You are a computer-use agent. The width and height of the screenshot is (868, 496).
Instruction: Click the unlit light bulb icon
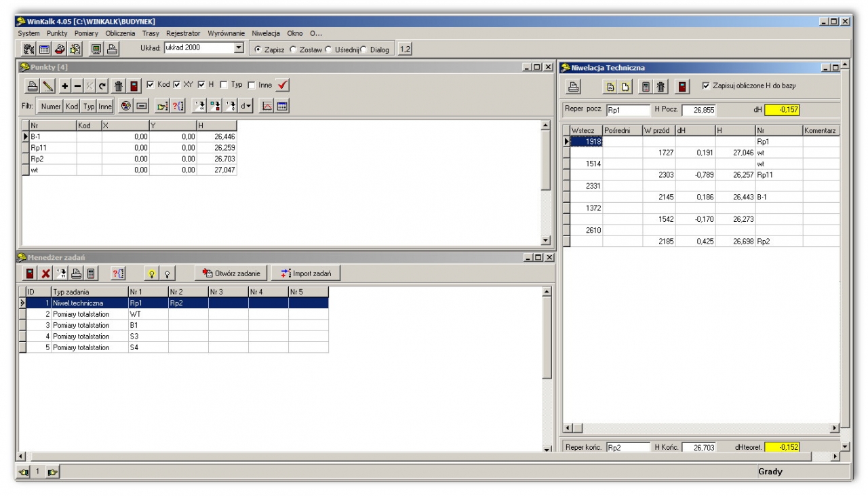point(167,273)
